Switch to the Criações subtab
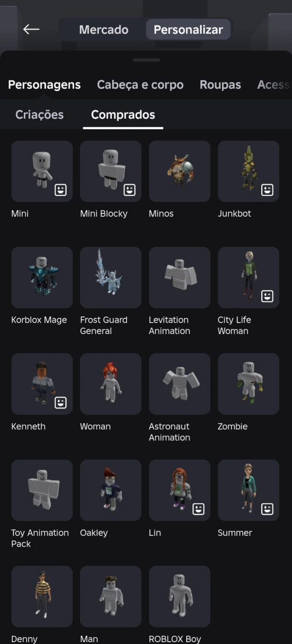 click(40, 115)
